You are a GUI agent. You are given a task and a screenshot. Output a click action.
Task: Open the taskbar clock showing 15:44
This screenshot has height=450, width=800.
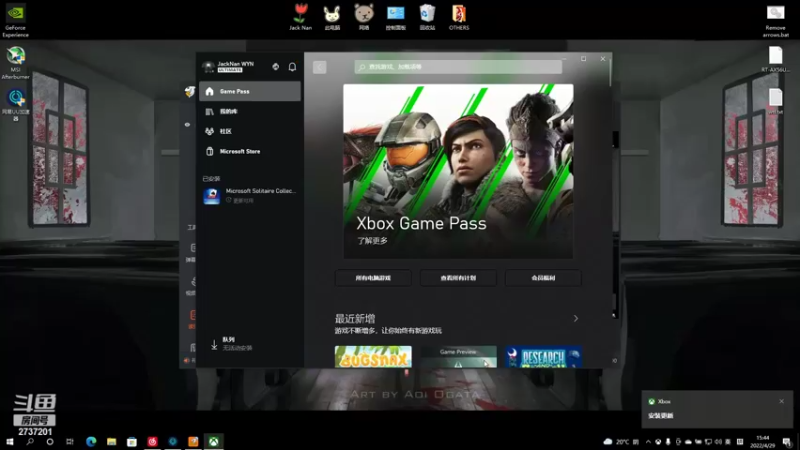pyautogui.click(x=763, y=442)
